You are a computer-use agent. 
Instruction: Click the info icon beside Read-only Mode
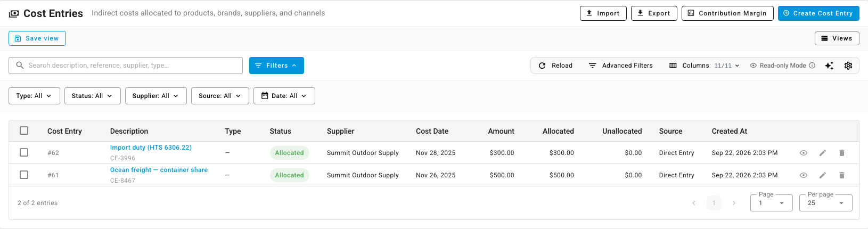tap(812, 66)
